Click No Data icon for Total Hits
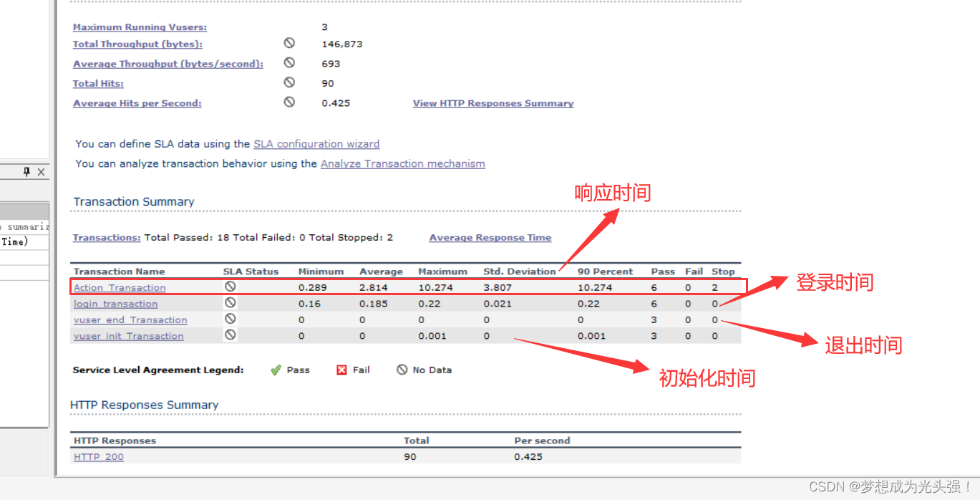This screenshot has height=500, width=980. tap(289, 82)
